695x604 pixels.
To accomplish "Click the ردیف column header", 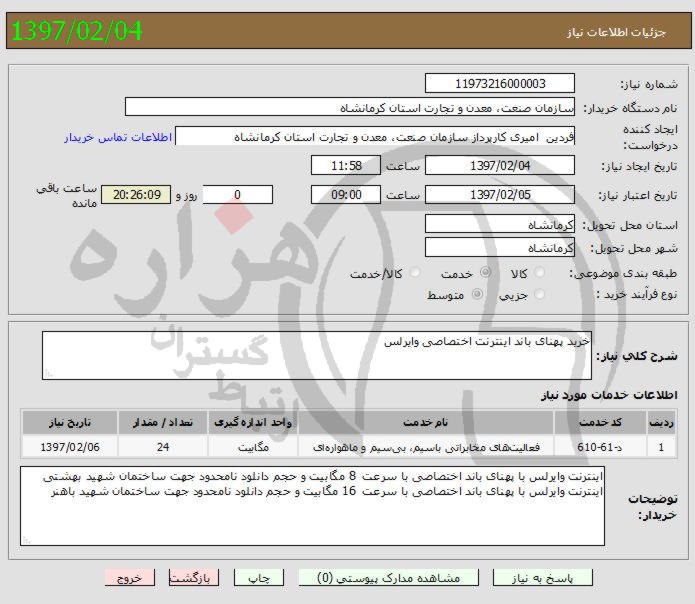I will pyautogui.click(x=661, y=422).
